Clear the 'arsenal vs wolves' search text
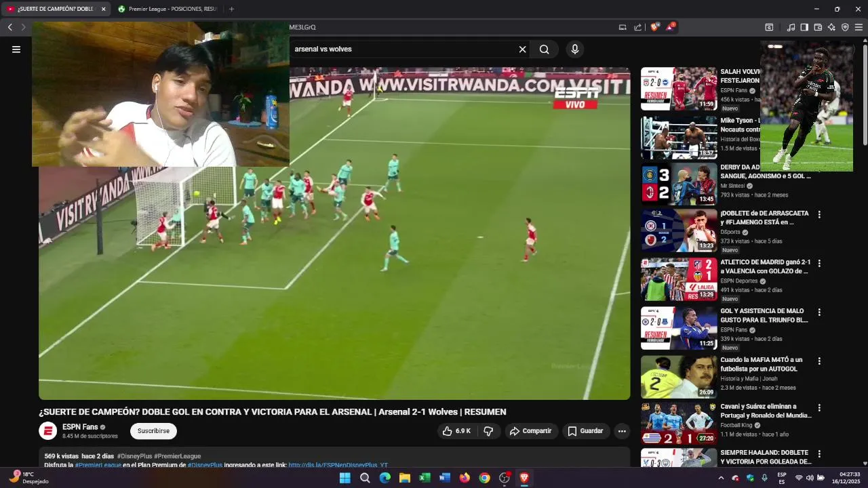 (x=522, y=49)
